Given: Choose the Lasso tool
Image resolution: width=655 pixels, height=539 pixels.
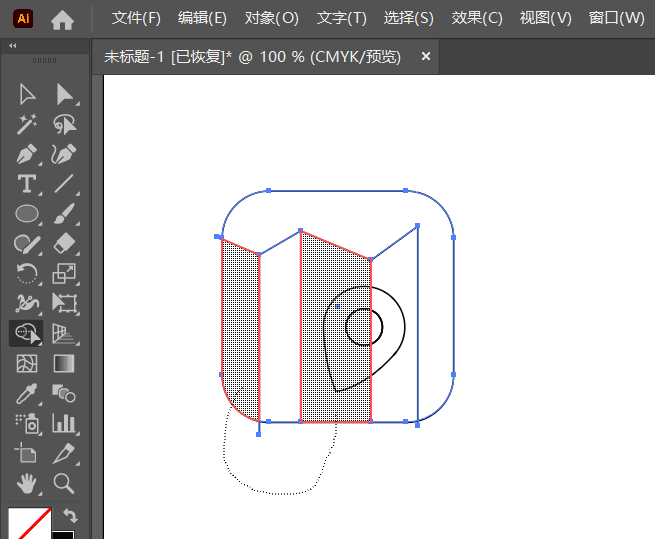Looking at the screenshot, I should click(x=65, y=124).
